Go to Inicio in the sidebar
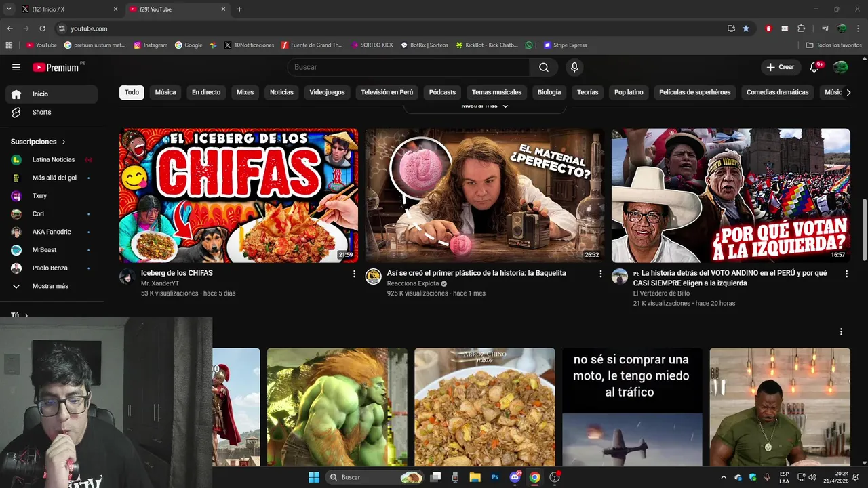Viewport: 868px width, 488px height. pyautogui.click(x=52, y=94)
